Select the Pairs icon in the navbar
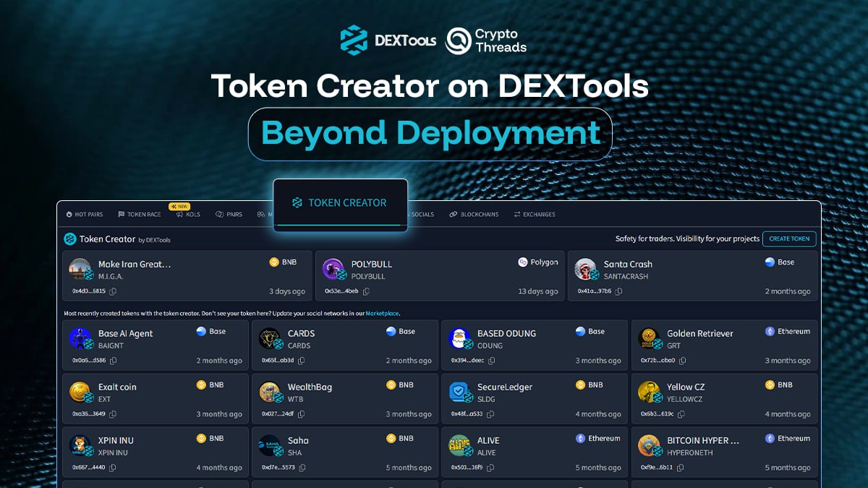This screenshot has width=868, height=488. point(218,214)
